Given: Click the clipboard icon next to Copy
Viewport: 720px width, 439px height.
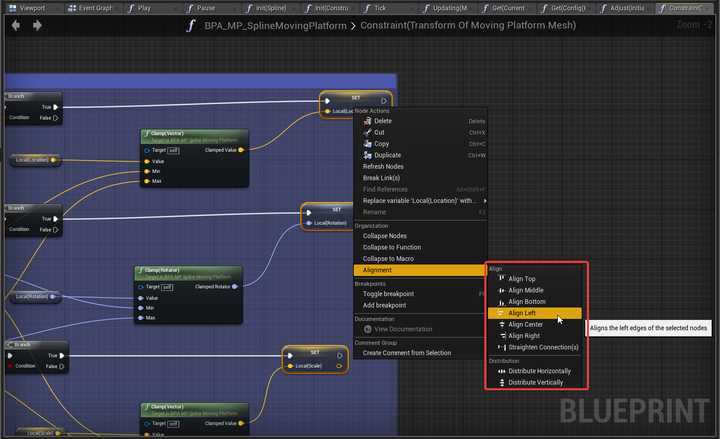Looking at the screenshot, I should click(367, 144).
